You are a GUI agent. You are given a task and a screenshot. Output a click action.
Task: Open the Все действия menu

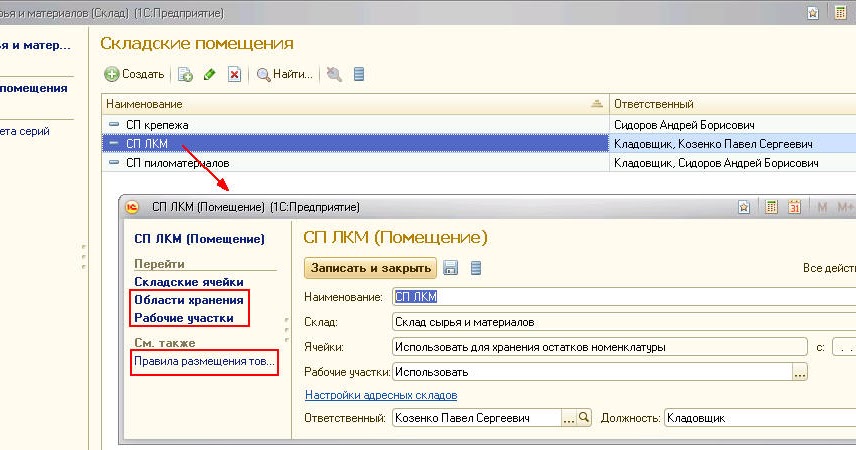tap(829, 268)
